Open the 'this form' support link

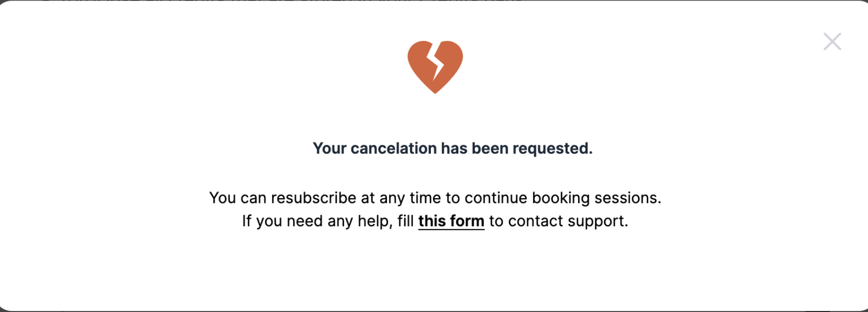(451, 221)
